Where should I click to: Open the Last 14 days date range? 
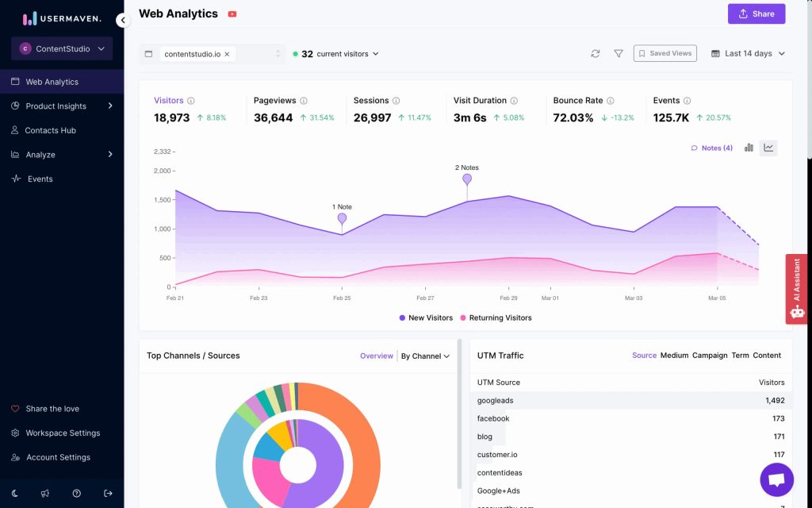(x=748, y=53)
